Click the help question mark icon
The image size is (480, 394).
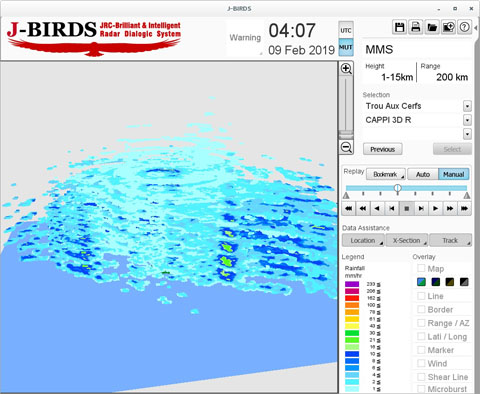pyautogui.click(x=465, y=27)
